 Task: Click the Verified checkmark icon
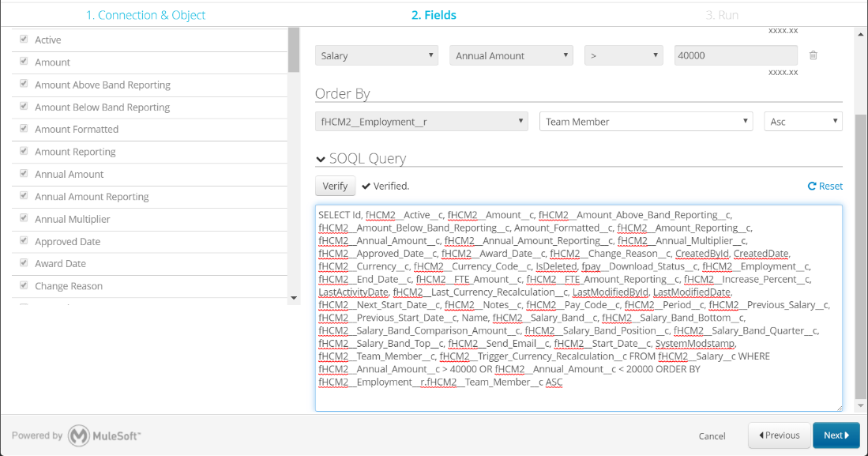click(x=366, y=187)
